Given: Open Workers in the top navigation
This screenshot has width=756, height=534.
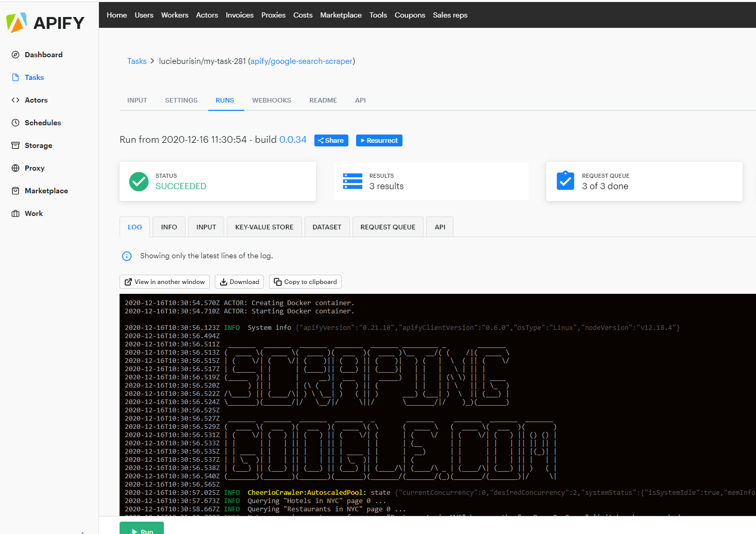Looking at the screenshot, I should click(175, 15).
